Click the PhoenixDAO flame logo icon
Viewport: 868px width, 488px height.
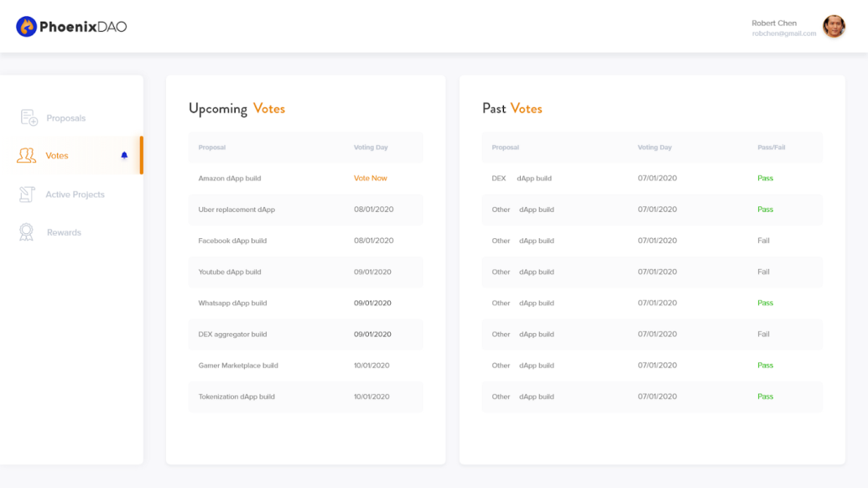coord(26,27)
